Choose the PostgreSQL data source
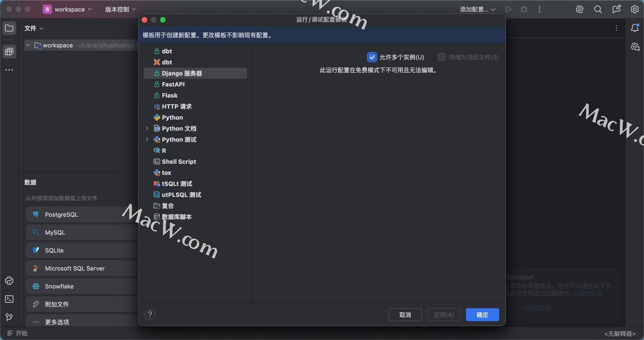644x340 pixels. point(61,214)
